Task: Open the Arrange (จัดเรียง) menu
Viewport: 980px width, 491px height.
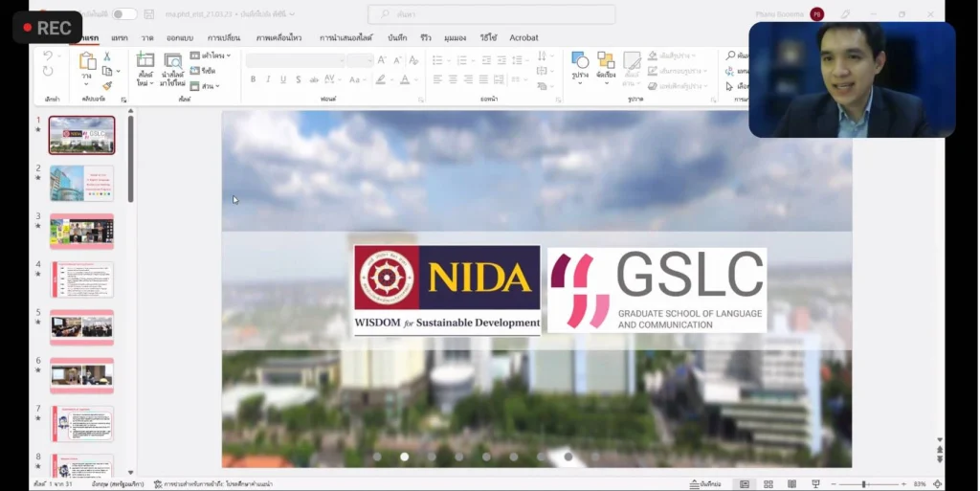Action: 606,67
